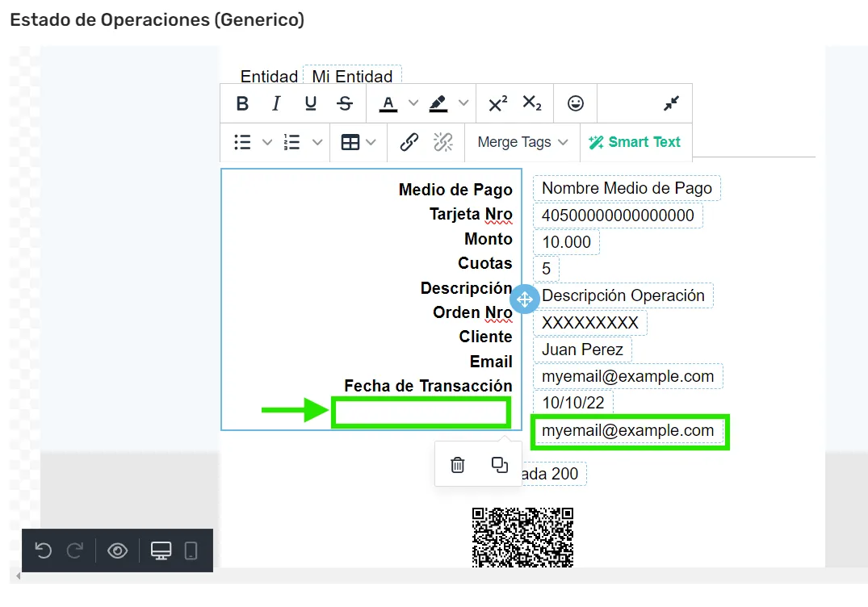Select the Nombre Medio de Pago field
The image size is (868, 607).
[627, 188]
